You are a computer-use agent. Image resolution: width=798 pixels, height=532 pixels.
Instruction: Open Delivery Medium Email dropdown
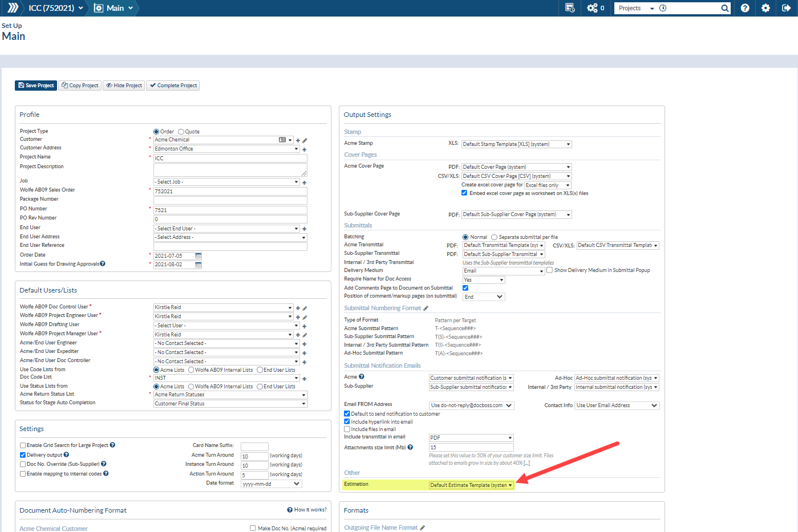coord(504,271)
